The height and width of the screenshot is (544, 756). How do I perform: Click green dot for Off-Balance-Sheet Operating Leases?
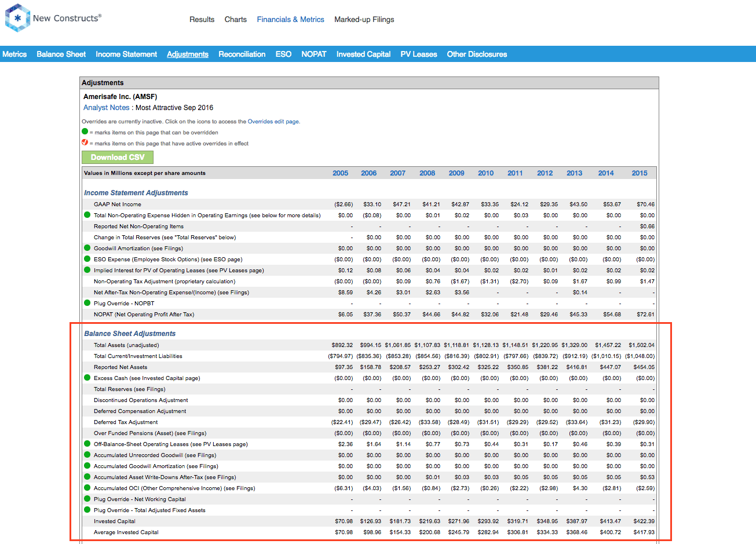point(87,444)
